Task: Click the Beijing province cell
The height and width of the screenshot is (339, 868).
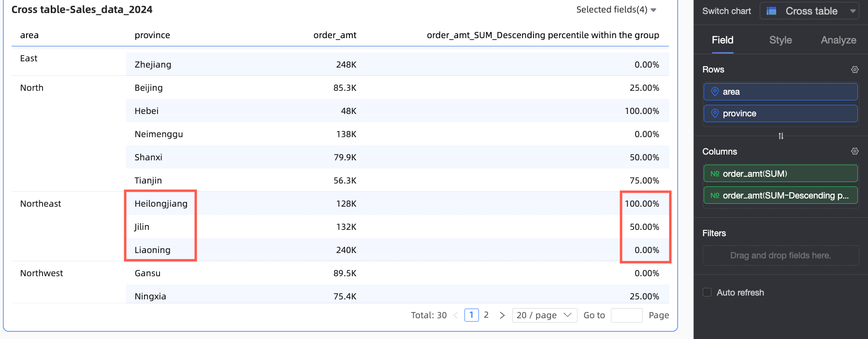Action: click(148, 88)
